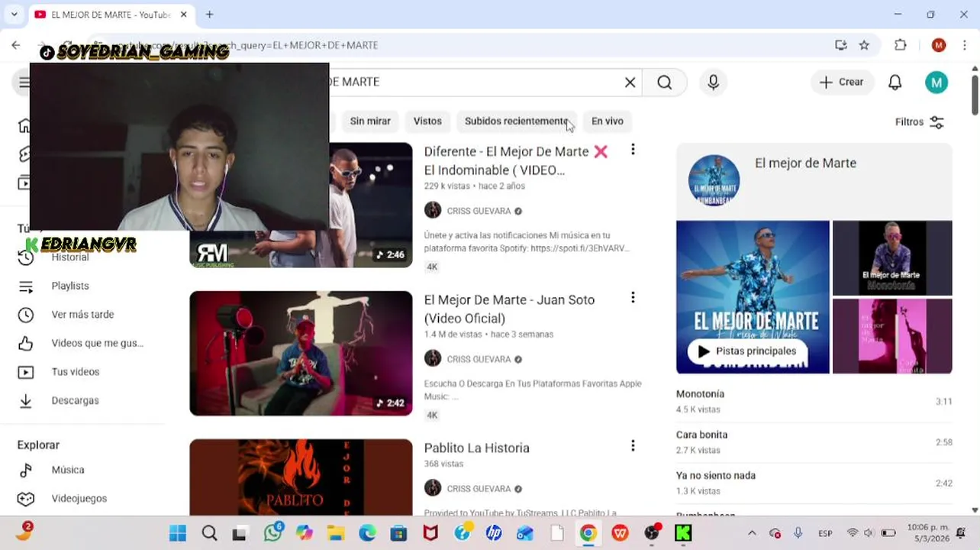Open the Pablito La Historia video title
Image resolution: width=980 pixels, height=550 pixels.
476,448
